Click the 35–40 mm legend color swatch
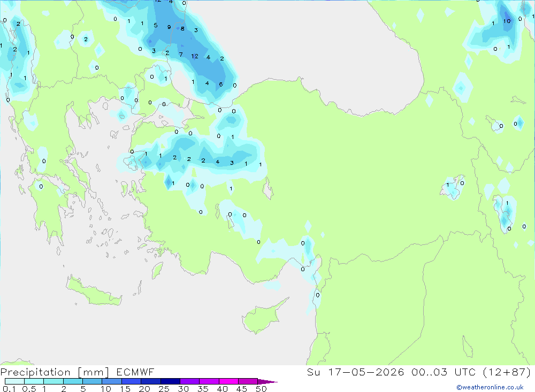The width and height of the screenshot is (535, 392). (209, 381)
